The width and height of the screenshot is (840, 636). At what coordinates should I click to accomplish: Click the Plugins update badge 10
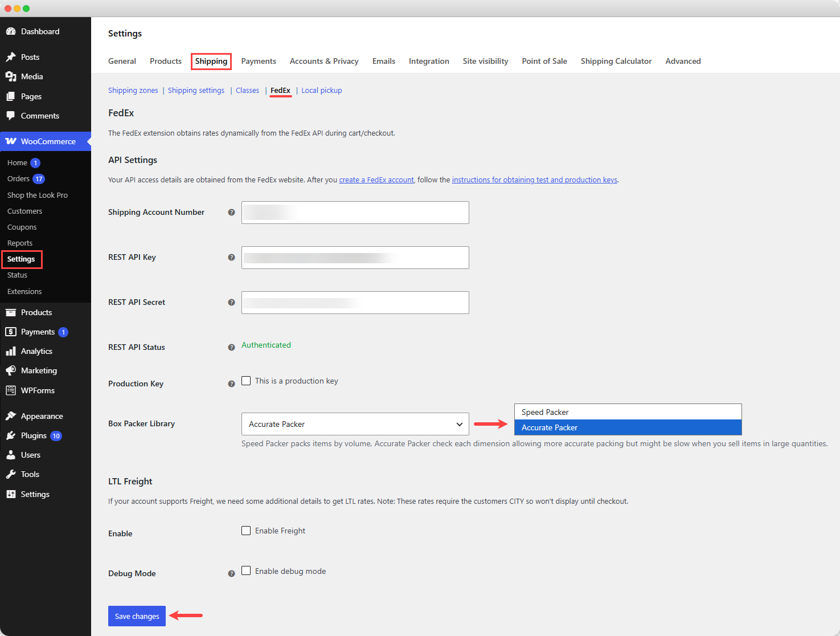[56, 436]
